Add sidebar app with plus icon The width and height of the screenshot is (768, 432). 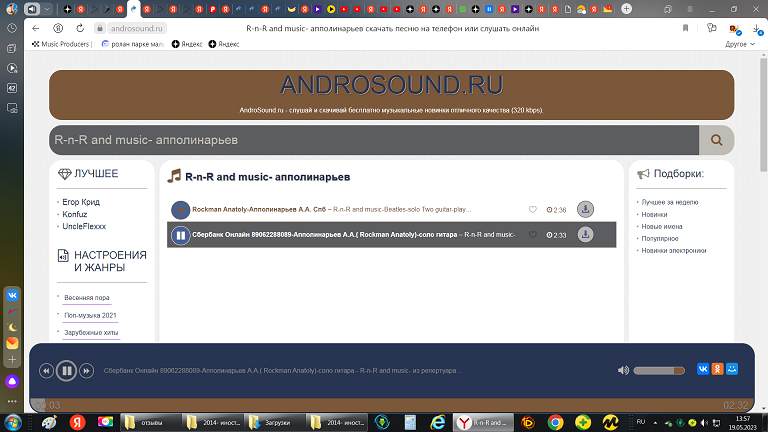[12, 360]
